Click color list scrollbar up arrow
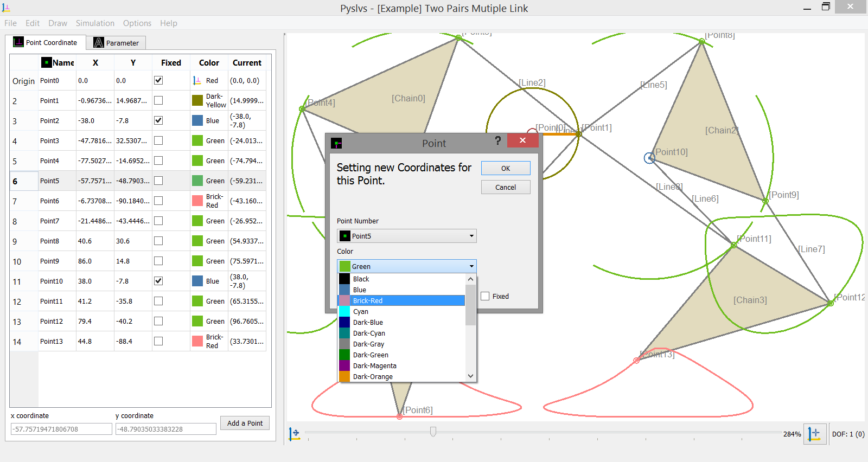 [470, 279]
